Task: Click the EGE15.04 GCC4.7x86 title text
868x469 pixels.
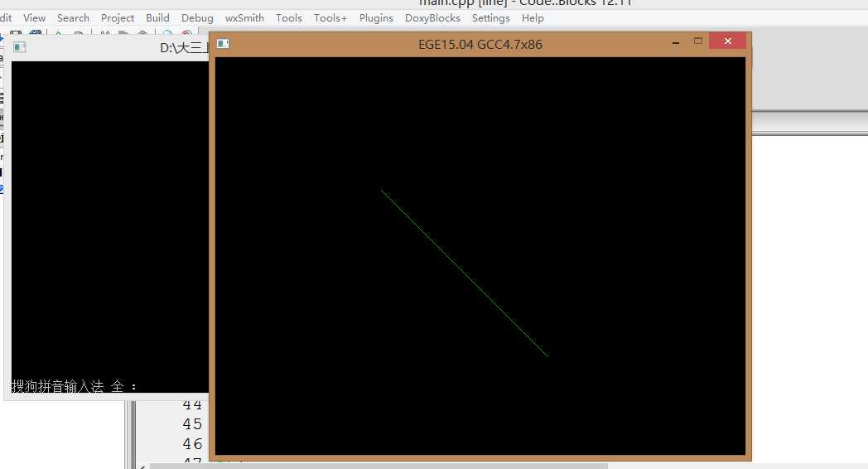Action: 480,44
